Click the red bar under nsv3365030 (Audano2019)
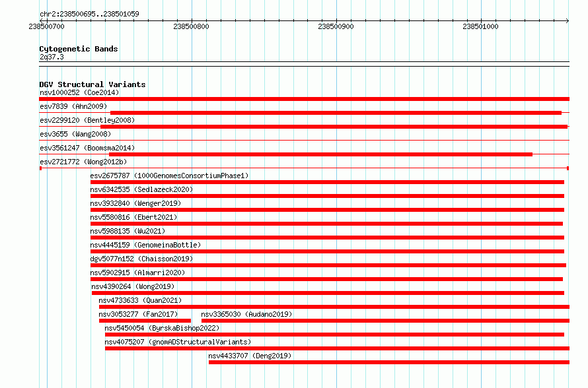Viewport: 588px width, 388px height. pyautogui.click(x=385, y=321)
